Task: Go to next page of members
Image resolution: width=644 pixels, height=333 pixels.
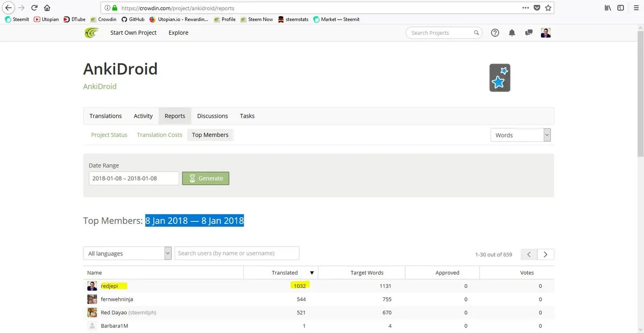Action: pos(545,255)
